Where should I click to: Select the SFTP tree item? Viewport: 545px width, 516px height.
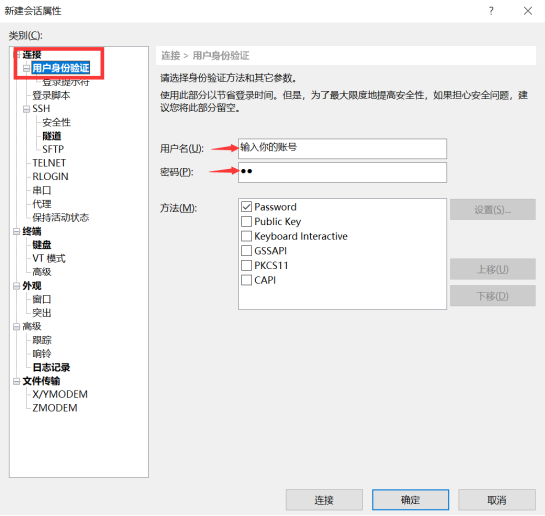pos(53,149)
